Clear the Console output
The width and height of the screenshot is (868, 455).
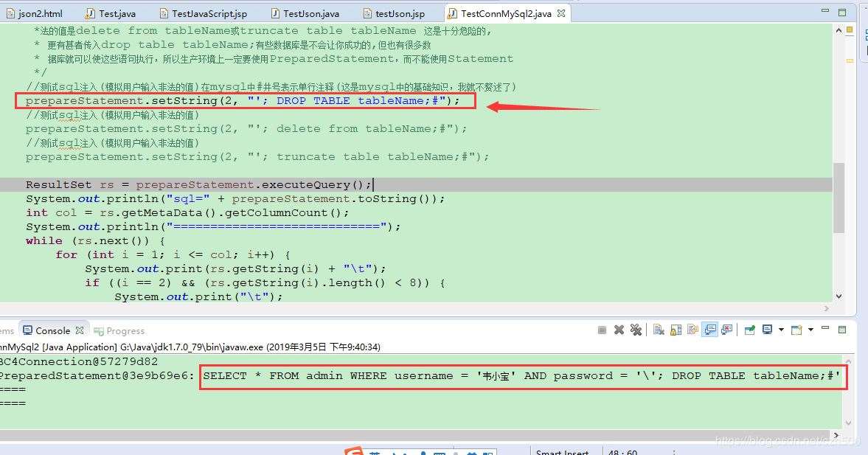(659, 330)
